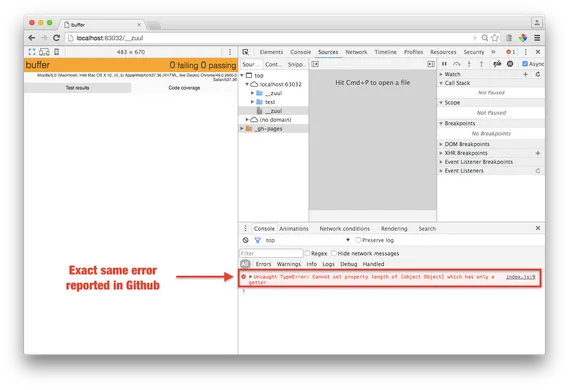Viewport: 570px width, 390px height.
Task: Open DevTools customize menu dots
Action: click(526, 52)
